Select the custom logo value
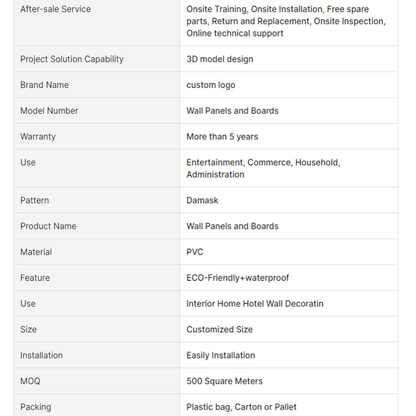This screenshot has width=416, height=416. point(211,85)
